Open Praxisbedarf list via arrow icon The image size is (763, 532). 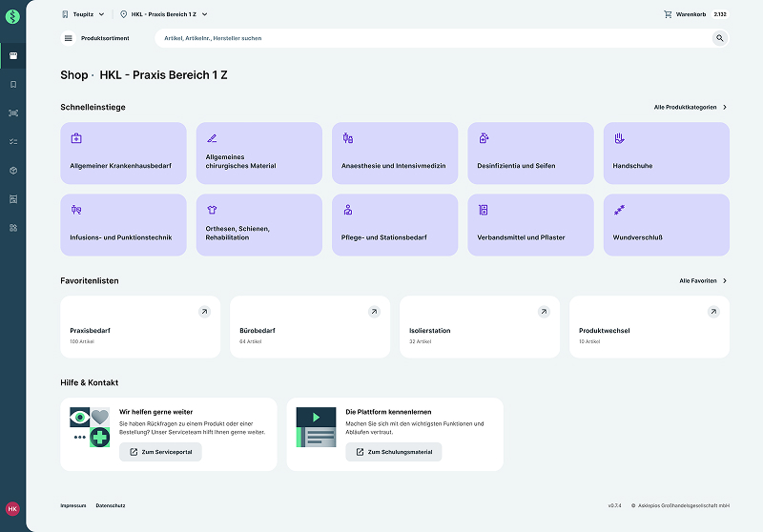click(204, 312)
